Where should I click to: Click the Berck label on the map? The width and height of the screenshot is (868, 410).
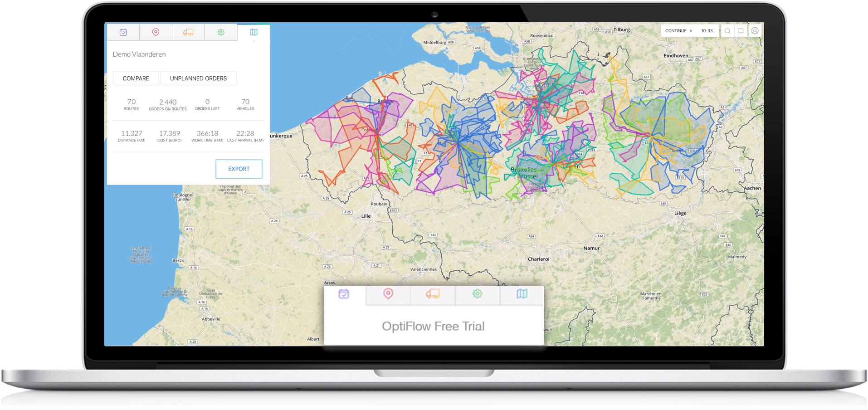178,260
